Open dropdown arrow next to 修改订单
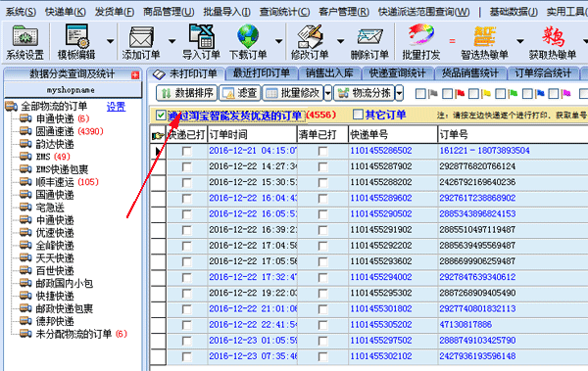 (340, 41)
